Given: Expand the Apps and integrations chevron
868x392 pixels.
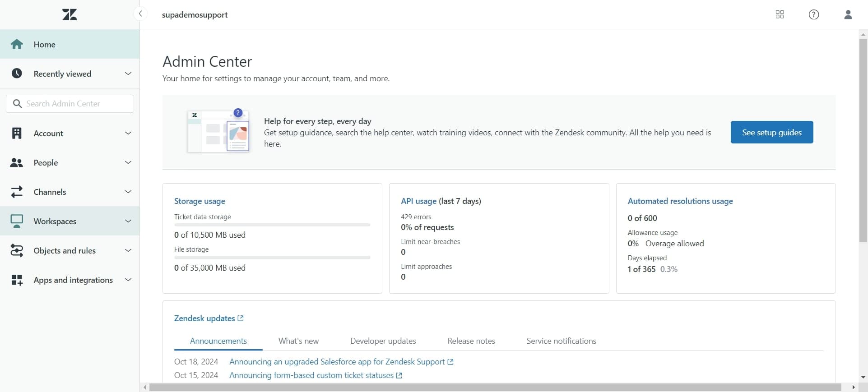Looking at the screenshot, I should (x=128, y=280).
